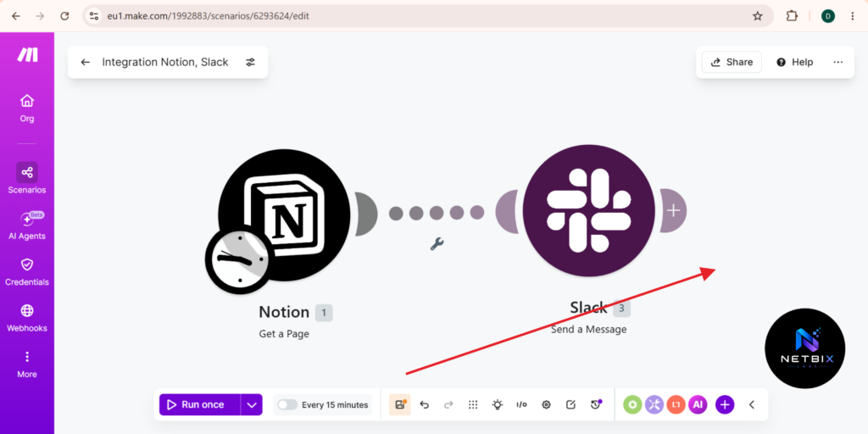Image resolution: width=868 pixels, height=434 pixels.
Task: Click the browser back button
Action: (x=16, y=16)
